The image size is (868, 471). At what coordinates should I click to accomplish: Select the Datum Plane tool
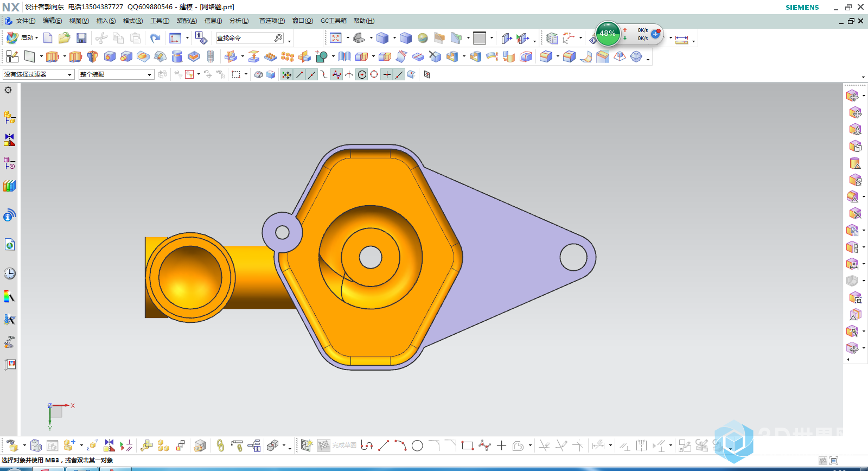30,56
